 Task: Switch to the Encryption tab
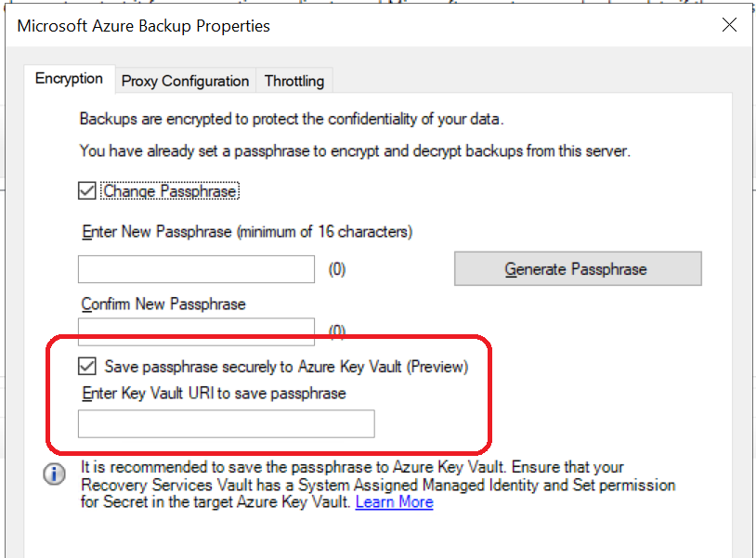click(69, 79)
